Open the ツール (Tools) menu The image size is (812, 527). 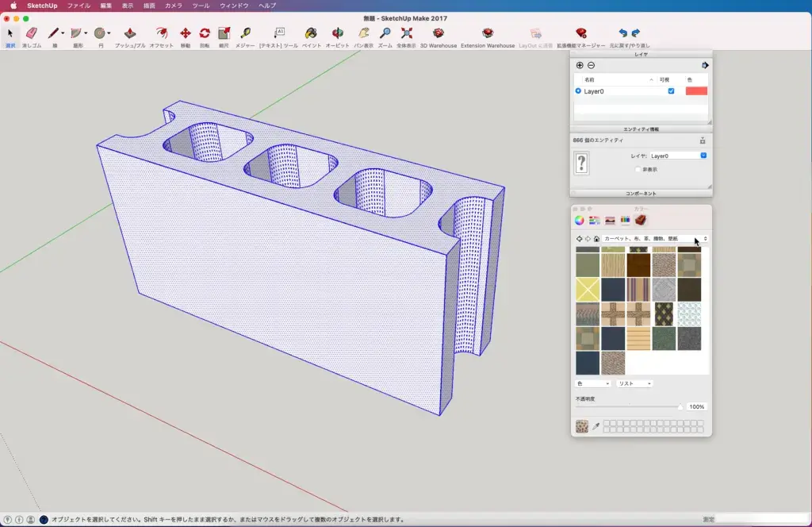coord(201,6)
